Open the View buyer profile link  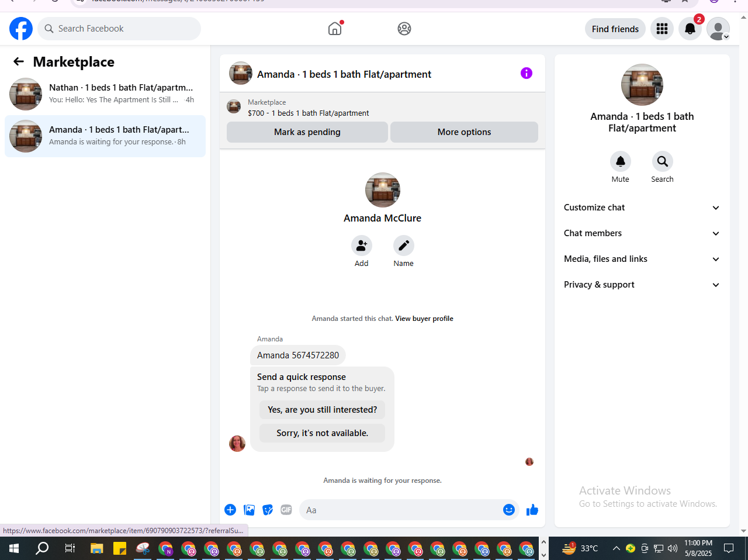tap(424, 319)
